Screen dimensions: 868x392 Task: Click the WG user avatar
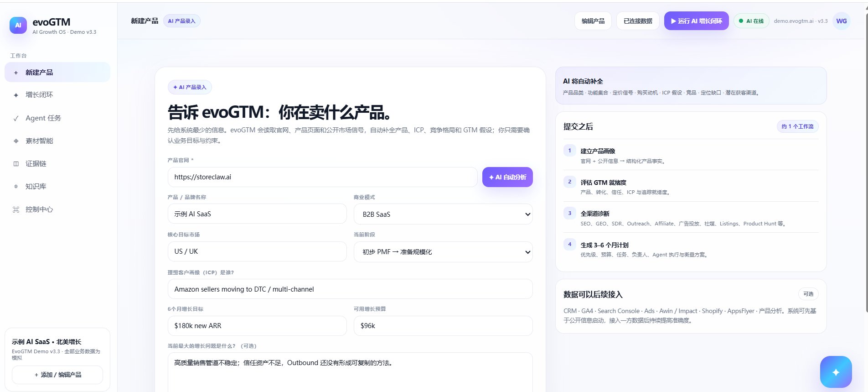click(x=842, y=21)
